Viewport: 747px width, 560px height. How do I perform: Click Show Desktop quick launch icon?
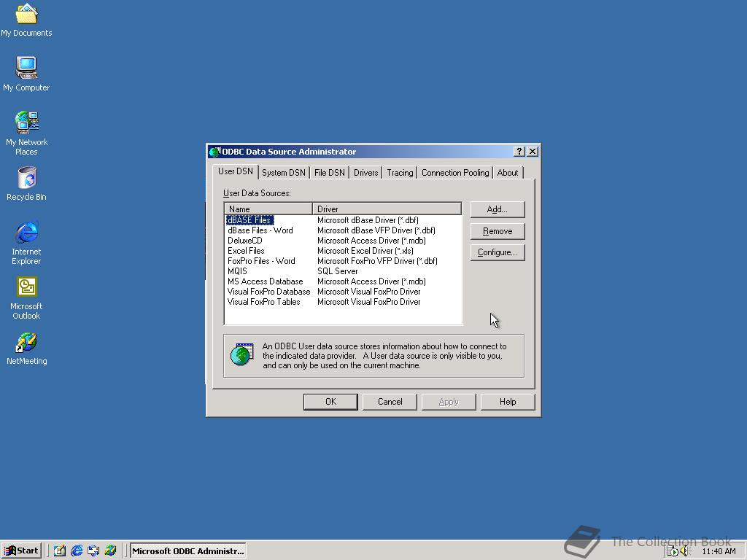(60, 551)
